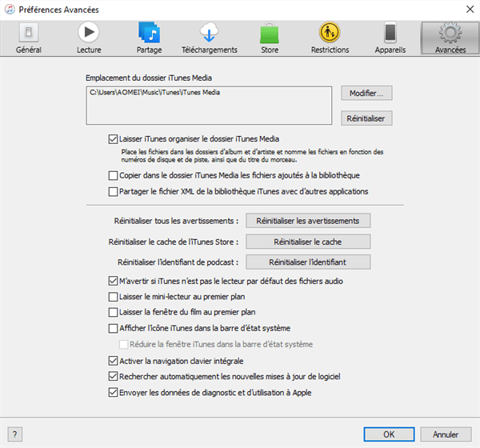Screen dimensions: 480x448
Task: Toggle M'avertir si iTunes n'est pas lecteur par défaut
Action: click(113, 281)
